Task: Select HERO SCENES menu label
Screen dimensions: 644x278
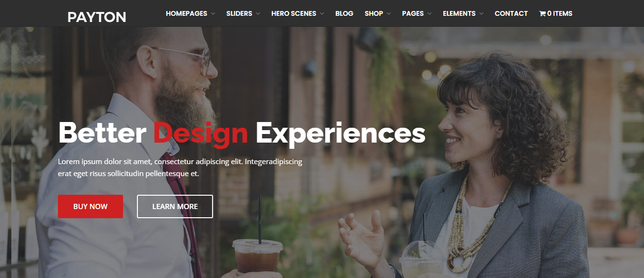Action: point(294,13)
